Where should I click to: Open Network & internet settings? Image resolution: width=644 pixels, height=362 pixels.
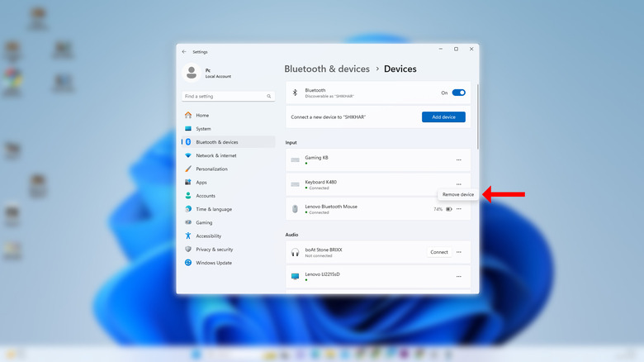[x=229, y=155]
